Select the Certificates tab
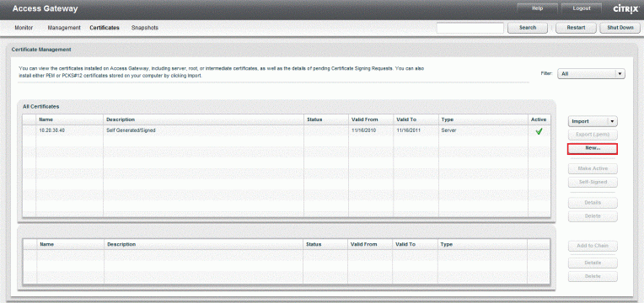 coord(105,28)
